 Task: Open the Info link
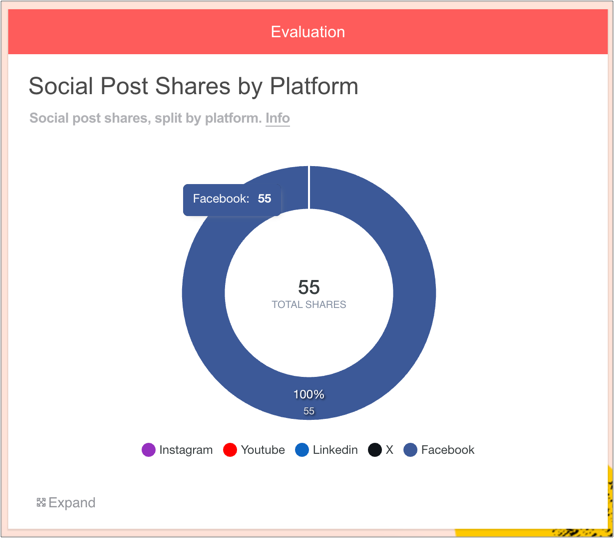pos(277,118)
